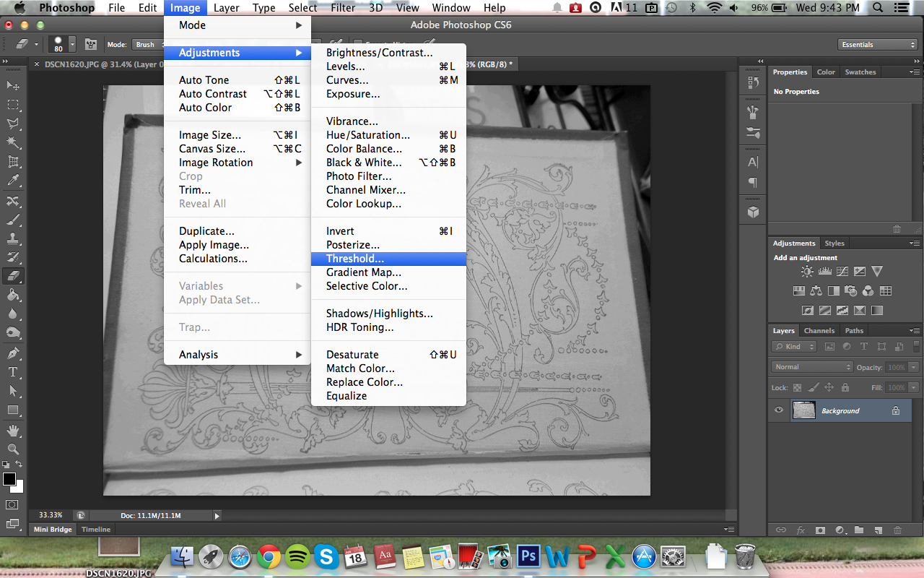Expand the status bar document info arrow

217,516
